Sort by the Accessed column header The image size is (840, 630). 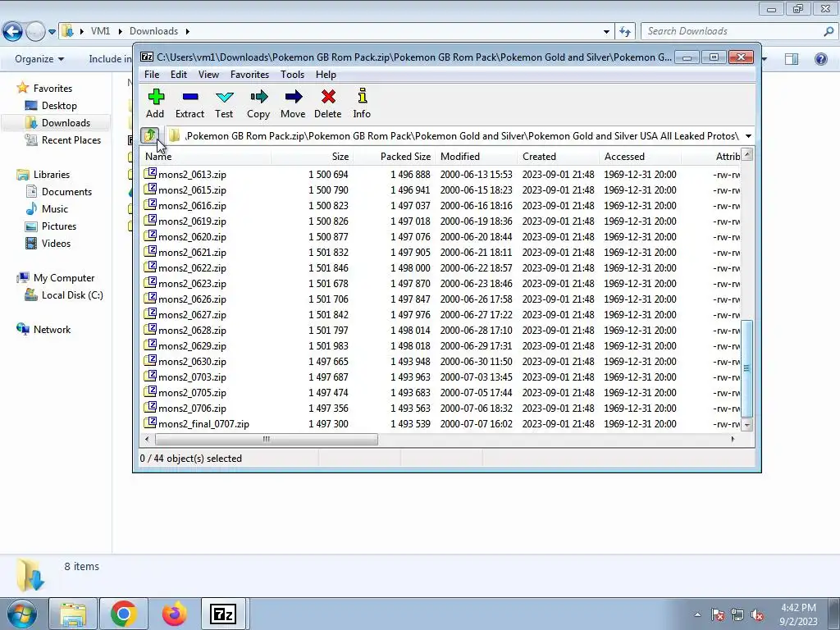click(640, 157)
